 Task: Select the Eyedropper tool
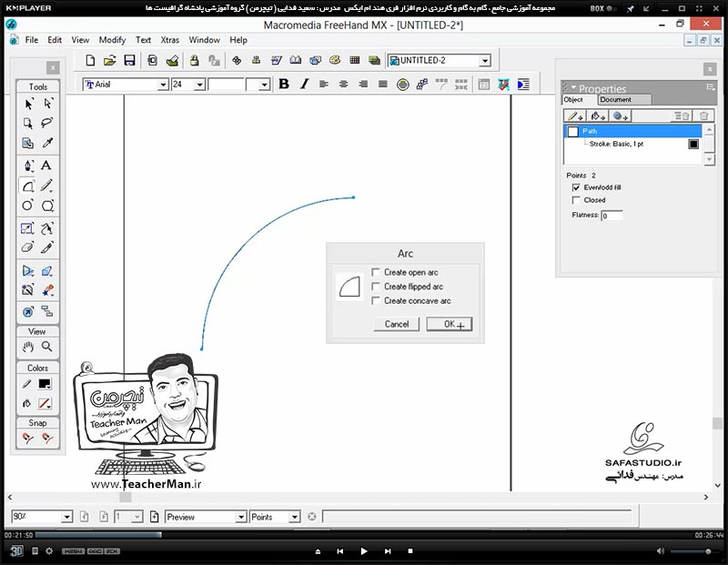pos(47,143)
